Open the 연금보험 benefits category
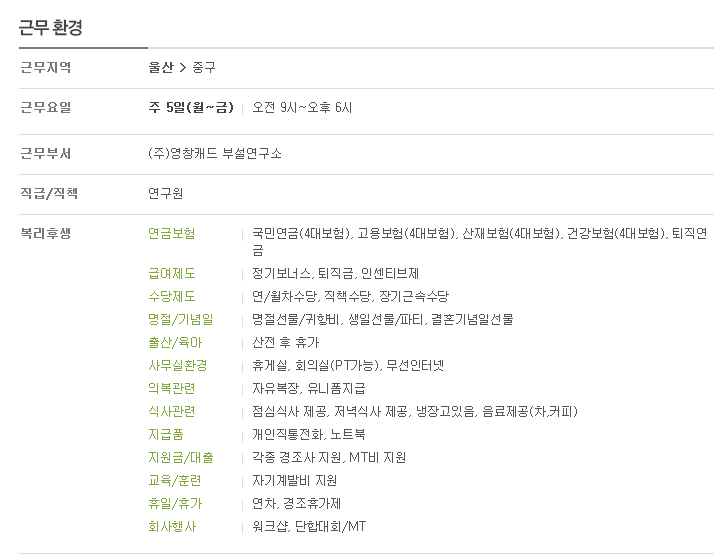723x555 pixels. 172,234
